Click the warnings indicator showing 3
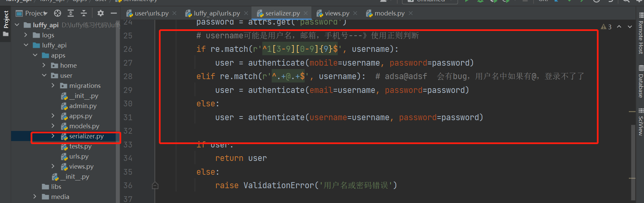 606,27
